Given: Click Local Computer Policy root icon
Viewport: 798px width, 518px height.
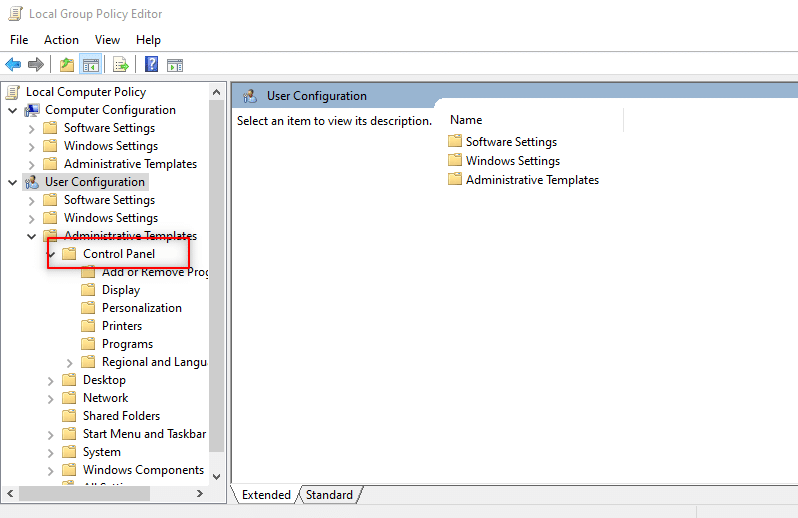Looking at the screenshot, I should tap(13, 92).
